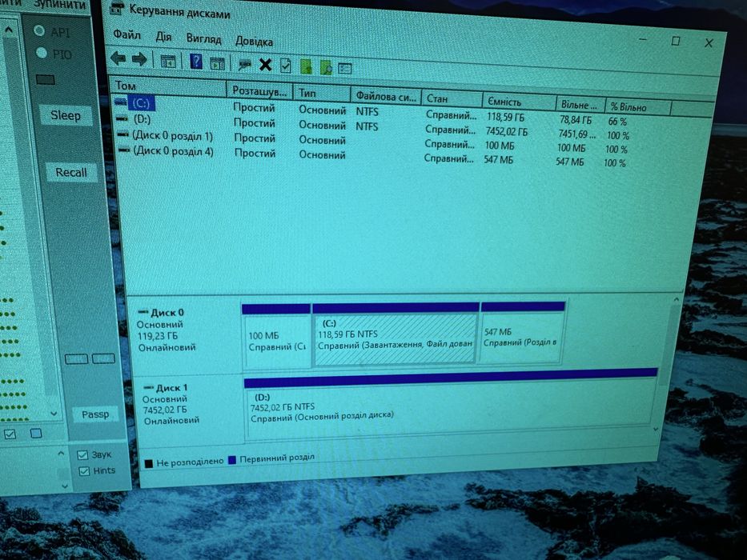Click the Зупинити button in the left window
The height and width of the screenshot is (560, 747).
[59, 5]
